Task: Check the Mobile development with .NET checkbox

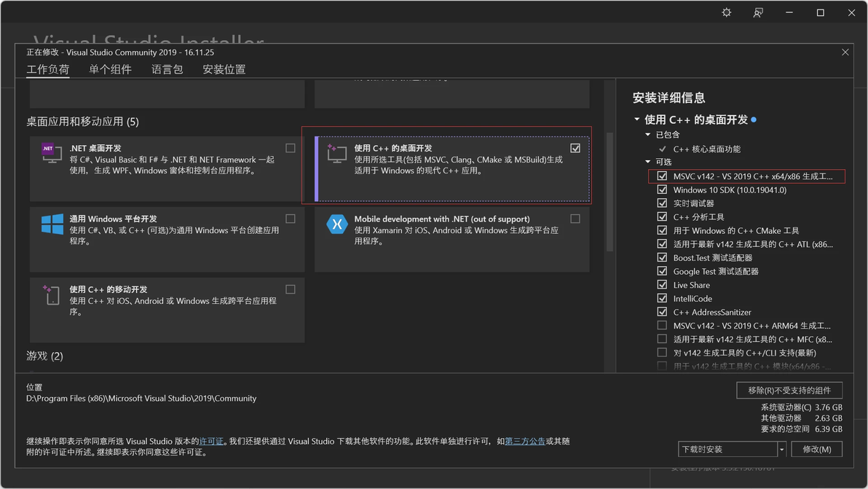Action: (575, 219)
